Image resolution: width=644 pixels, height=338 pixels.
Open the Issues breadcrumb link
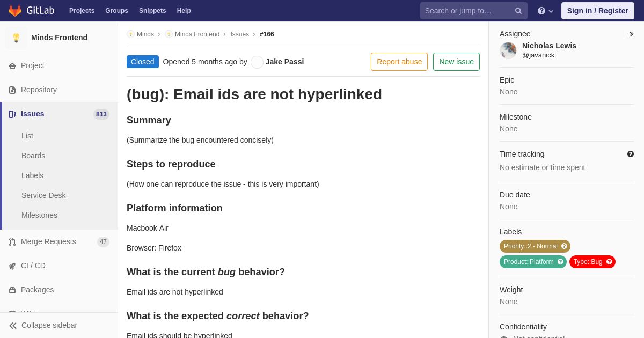coord(239,34)
